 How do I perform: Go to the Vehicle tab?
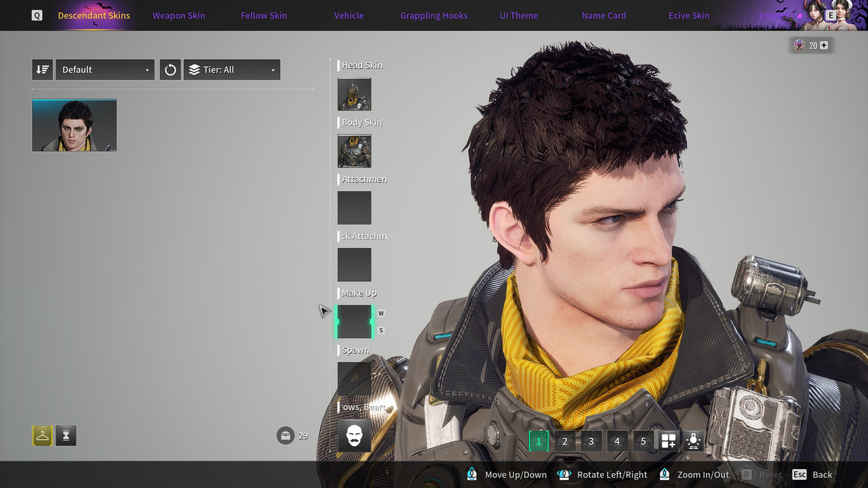coord(349,15)
